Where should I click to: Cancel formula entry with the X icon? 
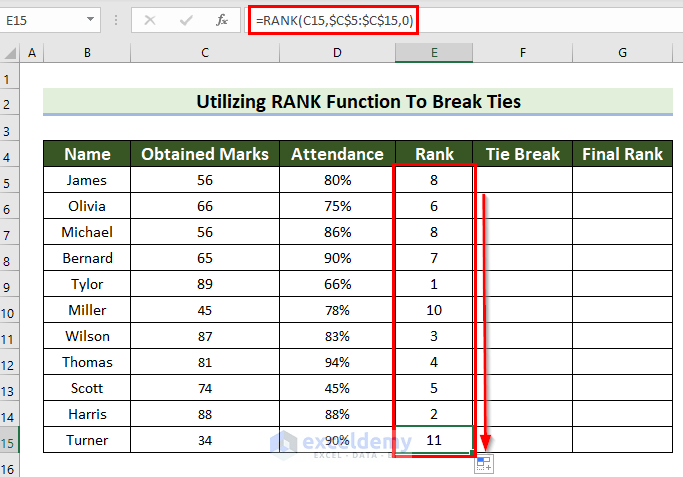point(150,20)
